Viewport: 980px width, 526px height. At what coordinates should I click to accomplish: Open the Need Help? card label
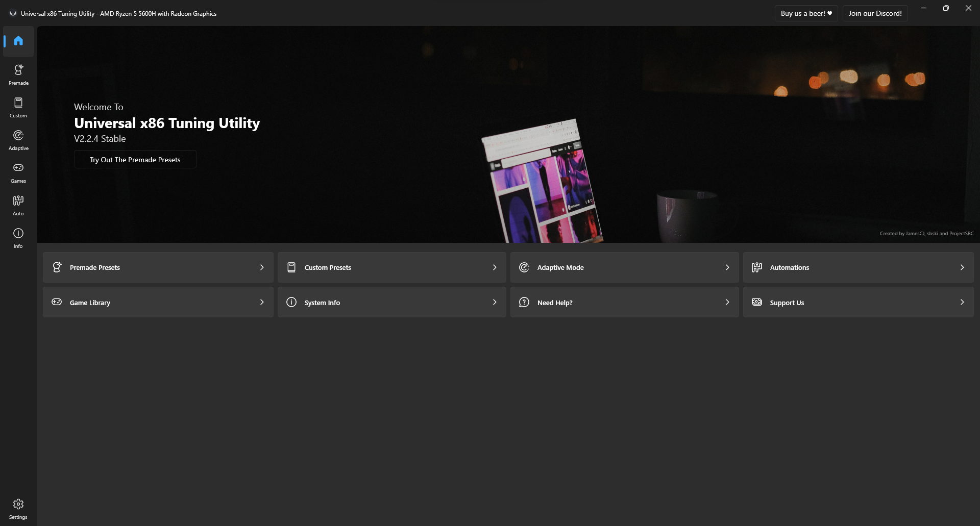pyautogui.click(x=555, y=303)
